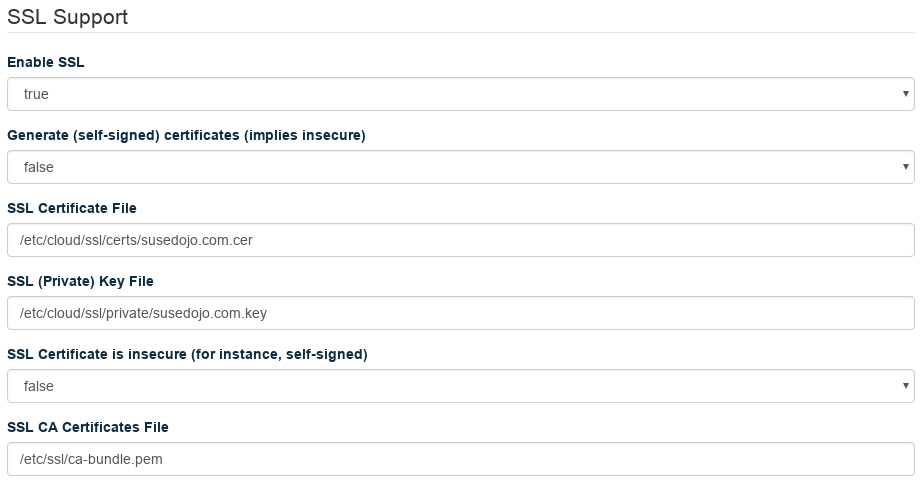Expand the Generate self-signed certificates dropdown arrow

tap(905, 167)
